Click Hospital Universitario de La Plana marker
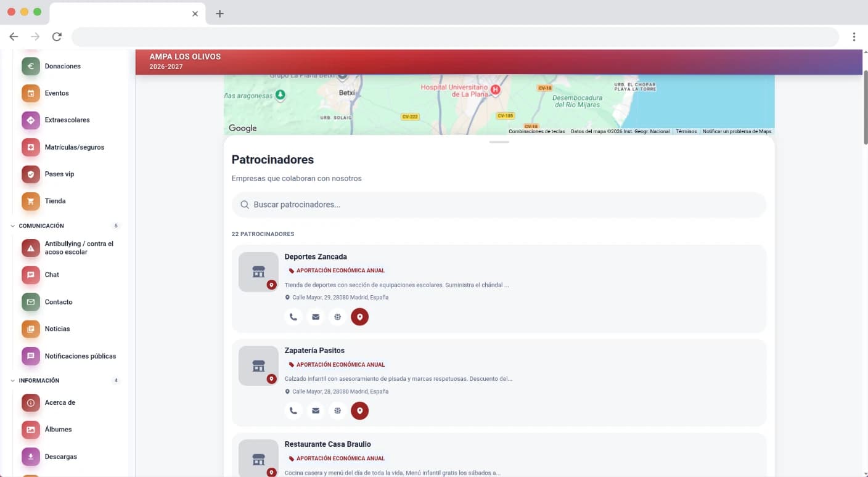The height and width of the screenshot is (477, 868). [x=495, y=90]
